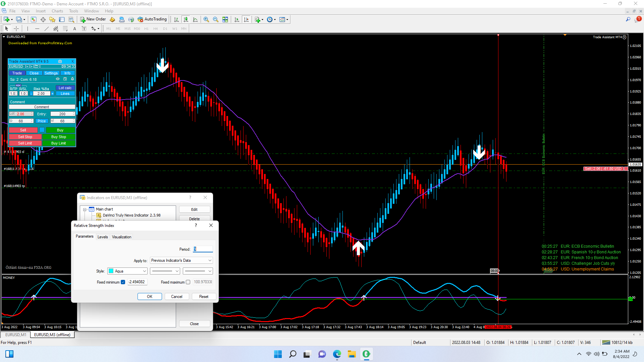Image resolution: width=644 pixels, height=362 pixels.
Task: Collapse the Main chart tree node
Action: pyautogui.click(x=85, y=209)
